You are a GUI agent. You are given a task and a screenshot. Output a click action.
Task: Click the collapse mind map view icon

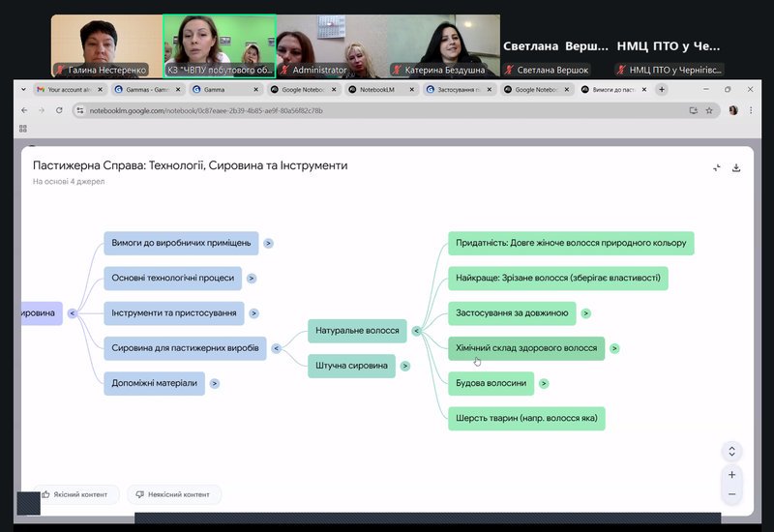[717, 167]
